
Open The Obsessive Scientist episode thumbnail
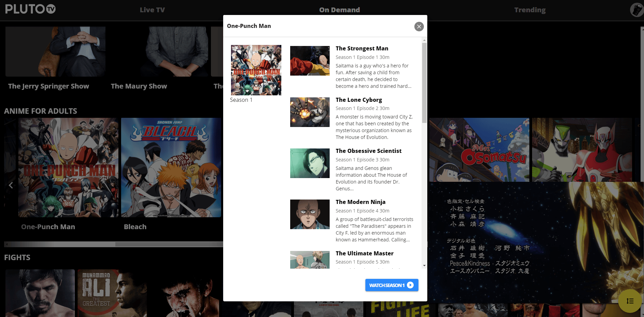(x=310, y=163)
